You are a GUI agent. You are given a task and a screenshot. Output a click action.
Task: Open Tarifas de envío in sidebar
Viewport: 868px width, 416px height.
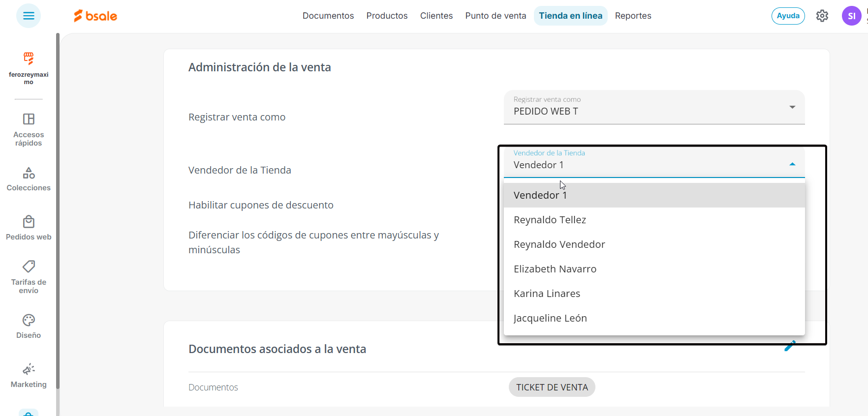[x=29, y=277]
